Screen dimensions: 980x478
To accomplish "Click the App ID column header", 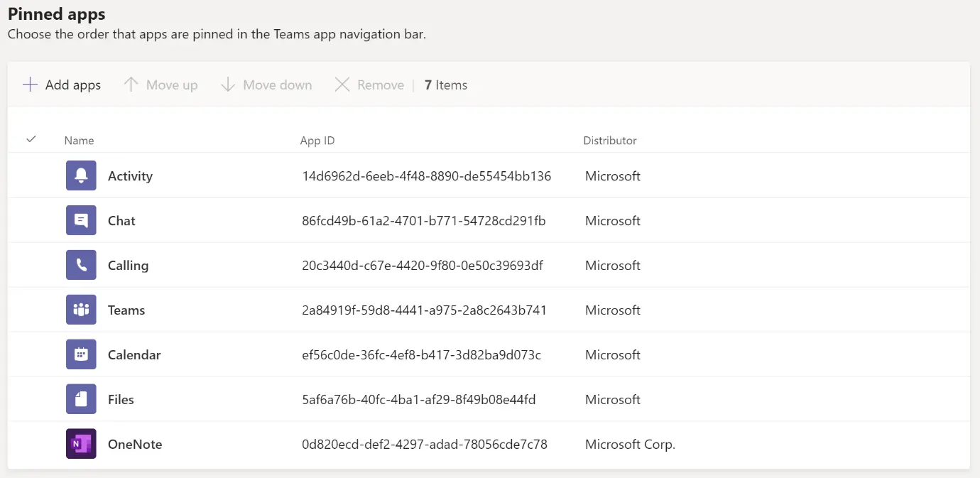I will coord(317,141).
